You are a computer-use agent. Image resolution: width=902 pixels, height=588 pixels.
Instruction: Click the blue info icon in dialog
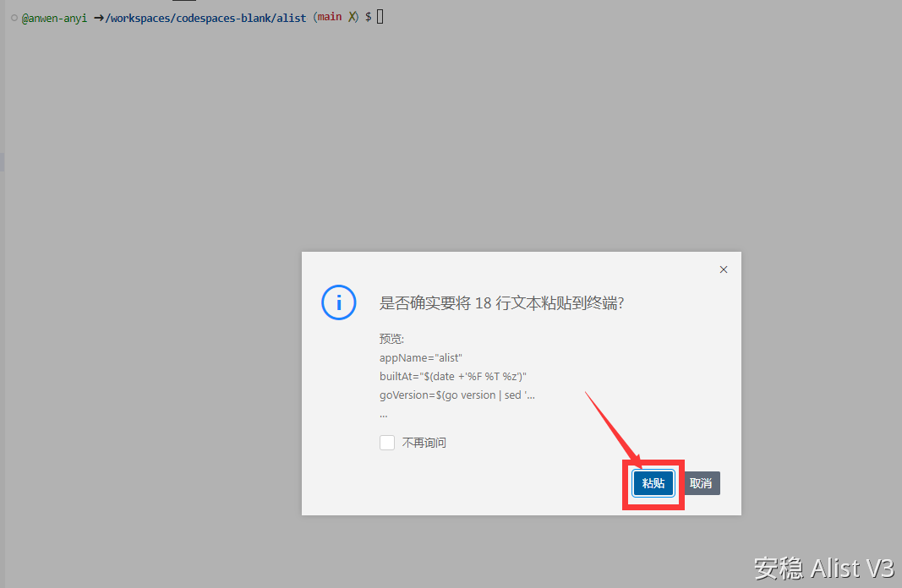pyautogui.click(x=338, y=302)
